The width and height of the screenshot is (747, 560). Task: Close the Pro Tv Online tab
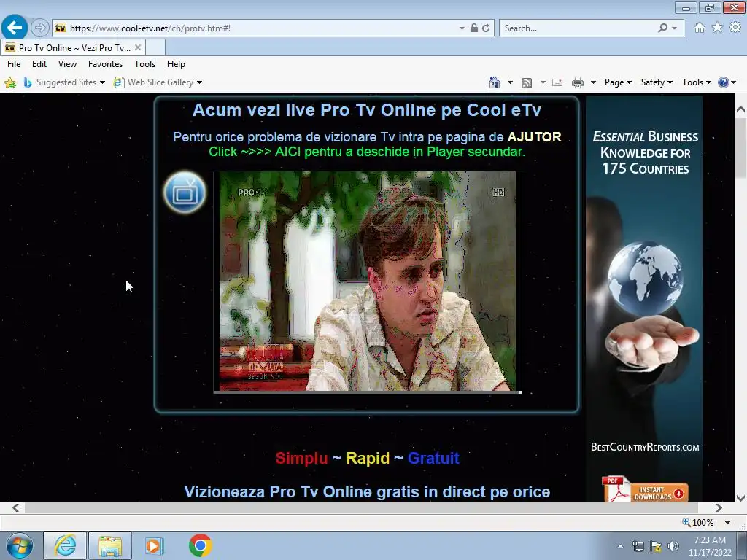click(x=138, y=47)
